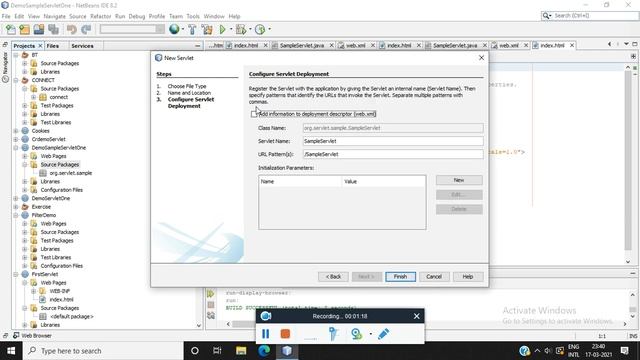Click the Windows taskbar search box

click(x=103, y=351)
